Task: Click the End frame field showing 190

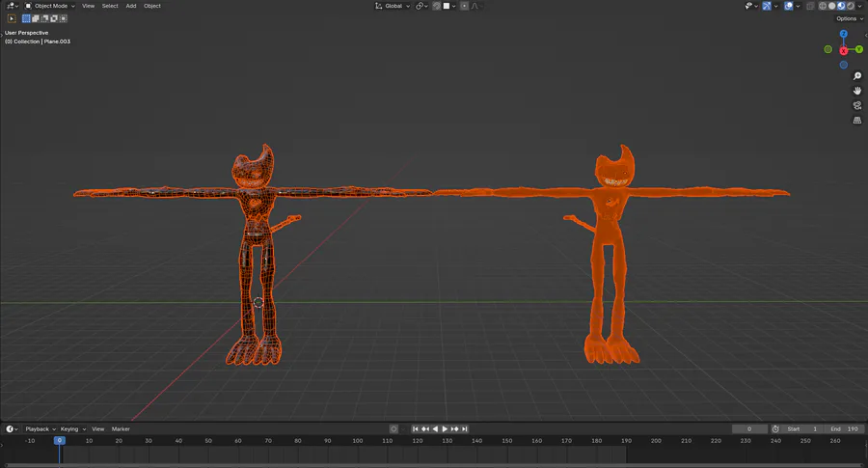Action: point(844,428)
